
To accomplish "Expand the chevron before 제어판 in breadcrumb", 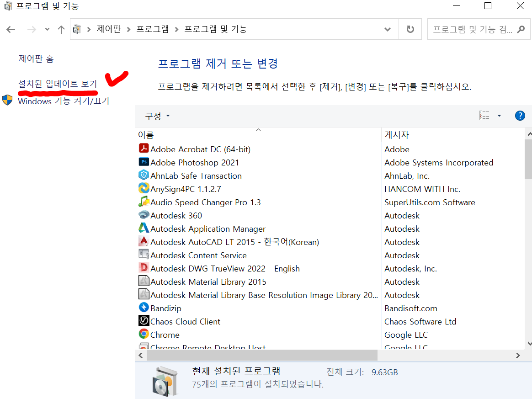I will 89,30.
